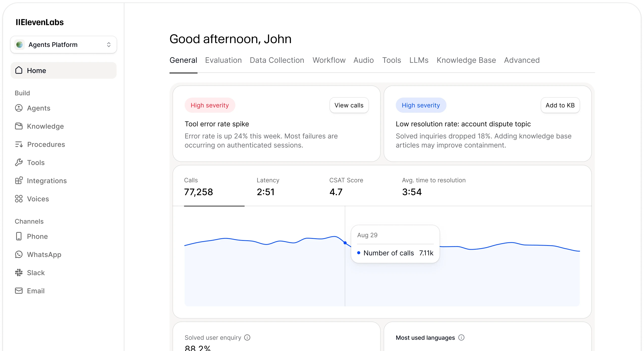This screenshot has height=351, width=644.
Task: Click the Home icon in sidebar
Action: 19,70
